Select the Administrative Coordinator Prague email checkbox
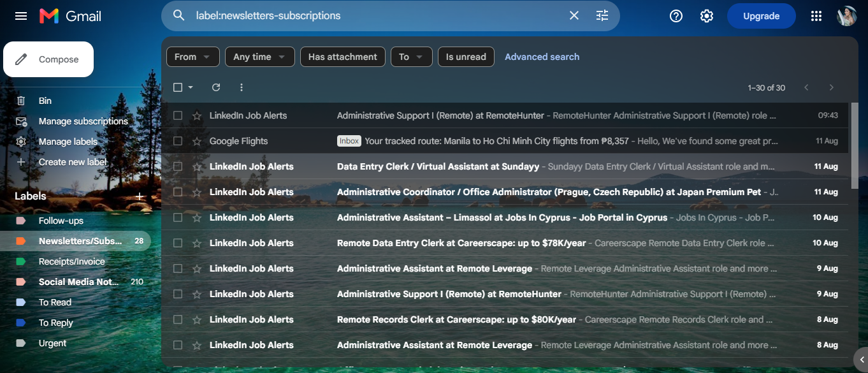Image resolution: width=868 pixels, height=373 pixels. tap(178, 192)
